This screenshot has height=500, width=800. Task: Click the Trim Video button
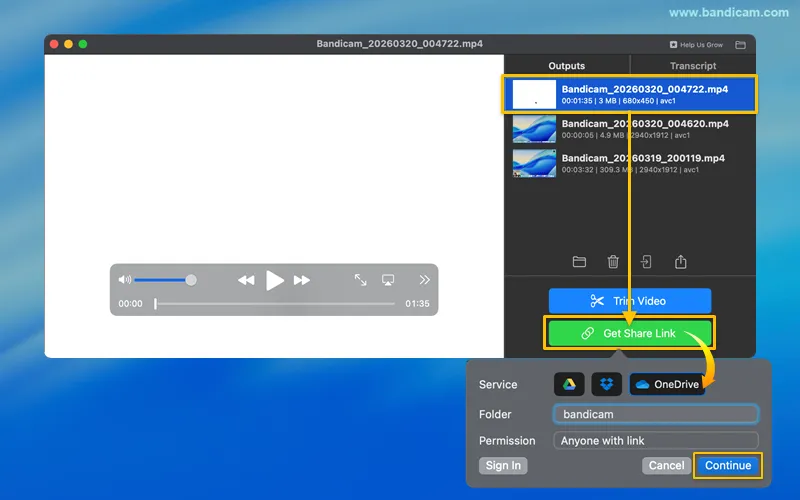630,301
